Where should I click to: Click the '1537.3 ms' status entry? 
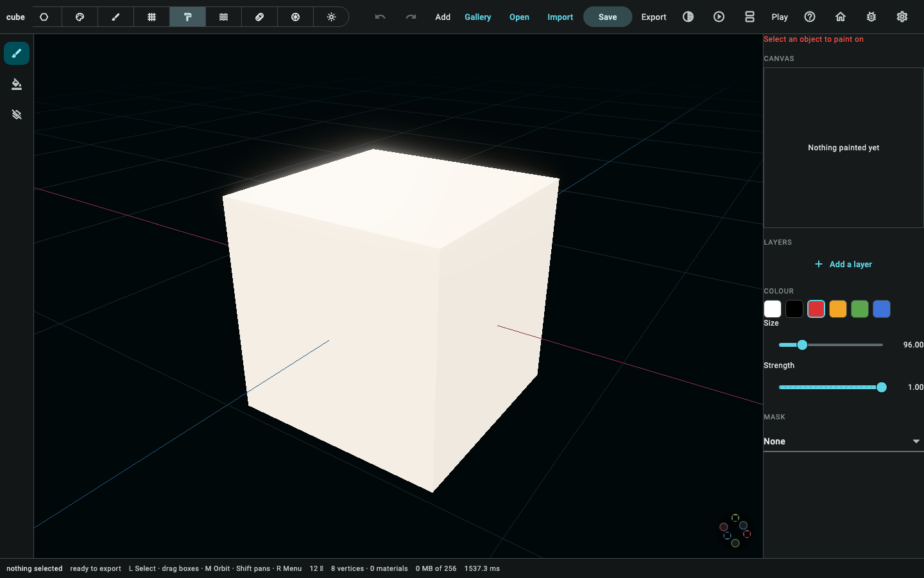482,568
